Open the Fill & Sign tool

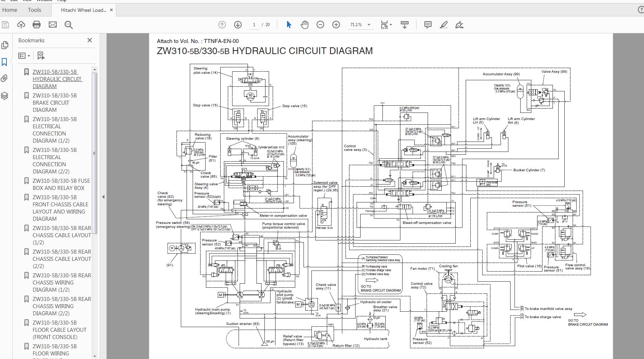460,24
